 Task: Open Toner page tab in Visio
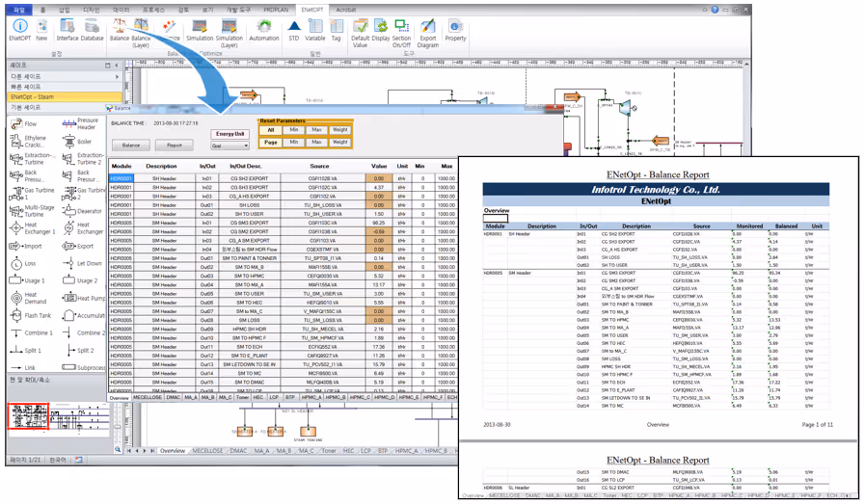329,450
